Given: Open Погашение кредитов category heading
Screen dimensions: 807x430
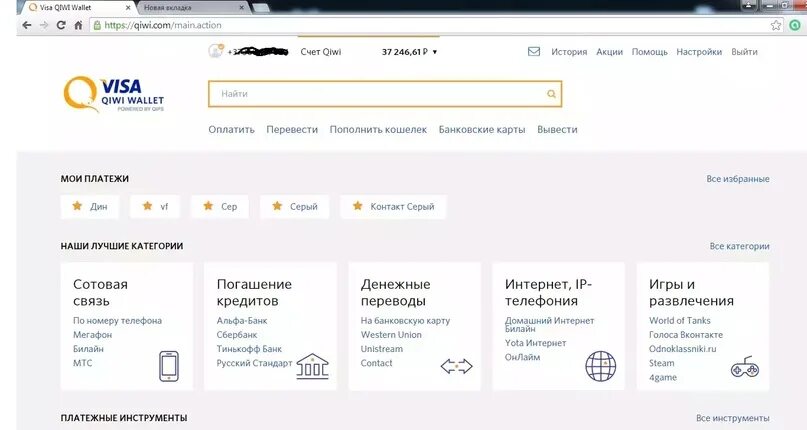Looking at the screenshot, I should (254, 292).
